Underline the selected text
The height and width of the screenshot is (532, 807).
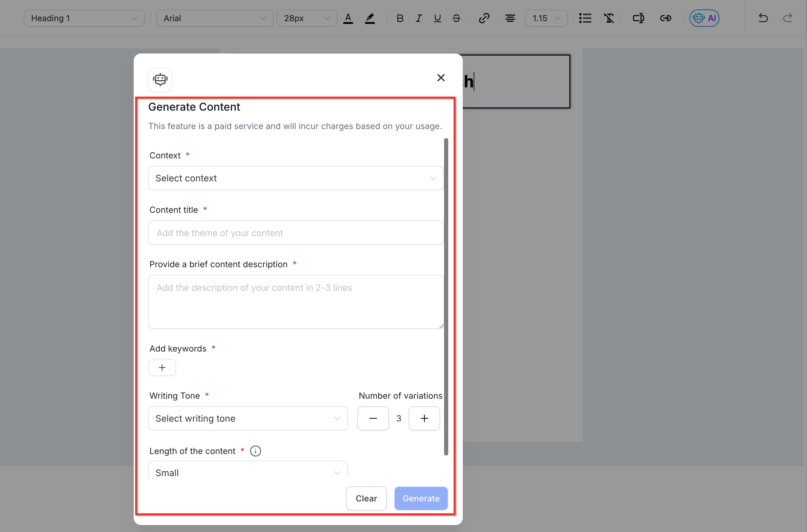[x=437, y=18]
